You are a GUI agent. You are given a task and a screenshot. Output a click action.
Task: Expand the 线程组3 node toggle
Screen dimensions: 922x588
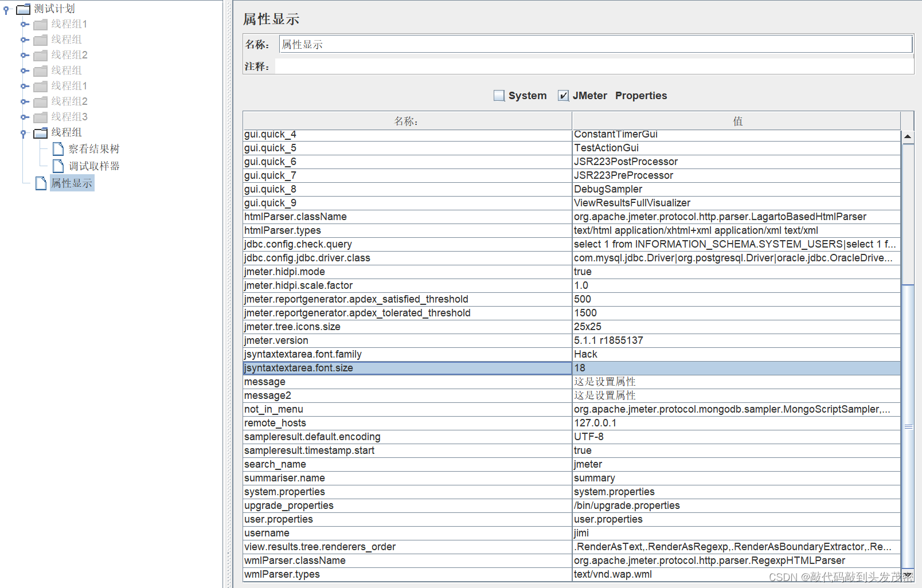[24, 117]
